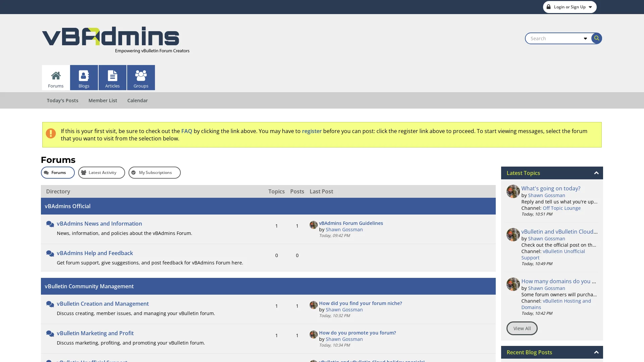Open Today's Posts menu item
The image size is (644, 362).
(62, 101)
